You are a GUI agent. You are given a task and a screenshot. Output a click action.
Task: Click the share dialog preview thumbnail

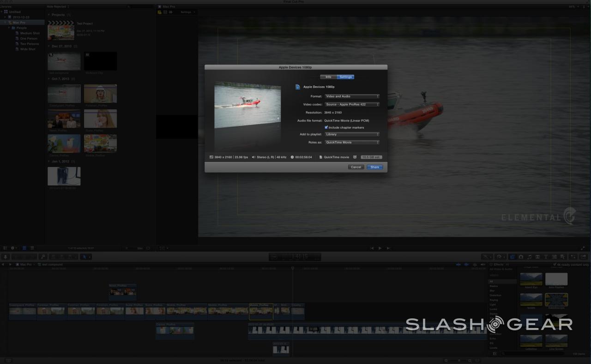(247, 105)
